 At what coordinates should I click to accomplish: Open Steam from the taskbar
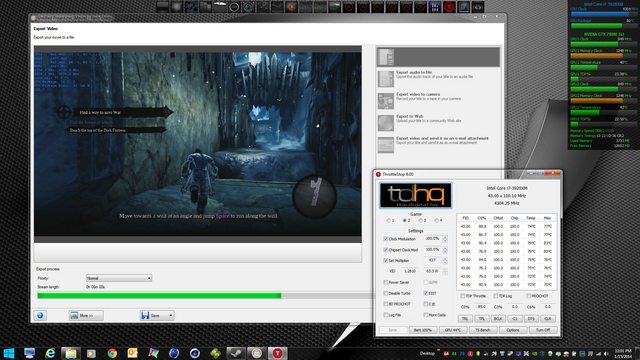236,353
